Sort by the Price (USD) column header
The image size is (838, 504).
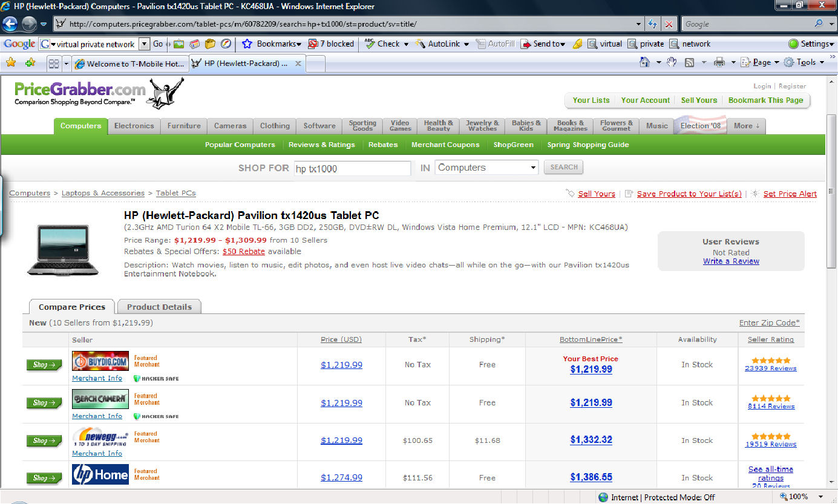click(341, 339)
